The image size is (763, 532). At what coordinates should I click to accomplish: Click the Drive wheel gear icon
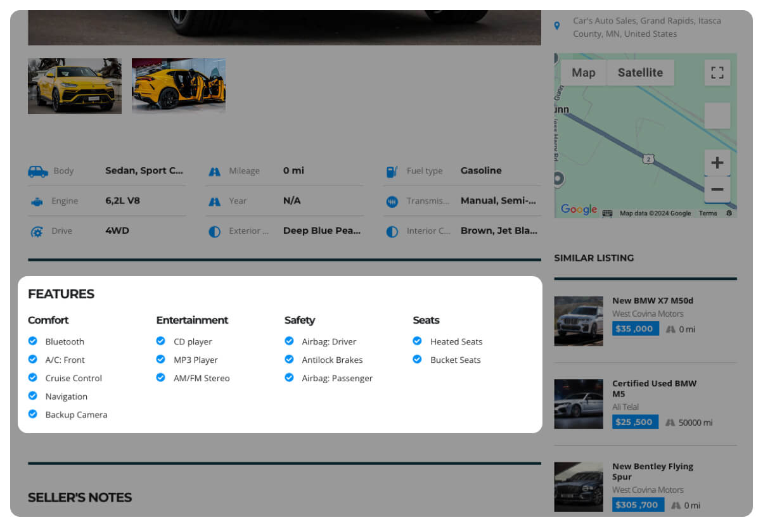pos(37,232)
